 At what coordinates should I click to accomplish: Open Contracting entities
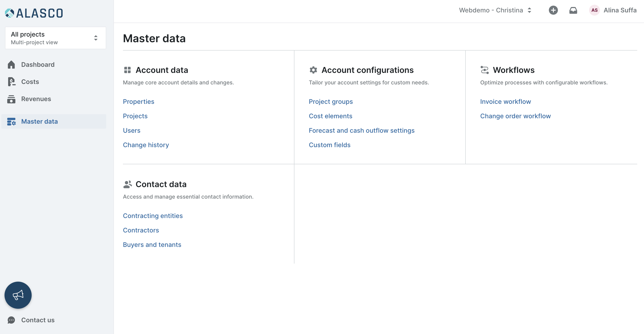153,216
